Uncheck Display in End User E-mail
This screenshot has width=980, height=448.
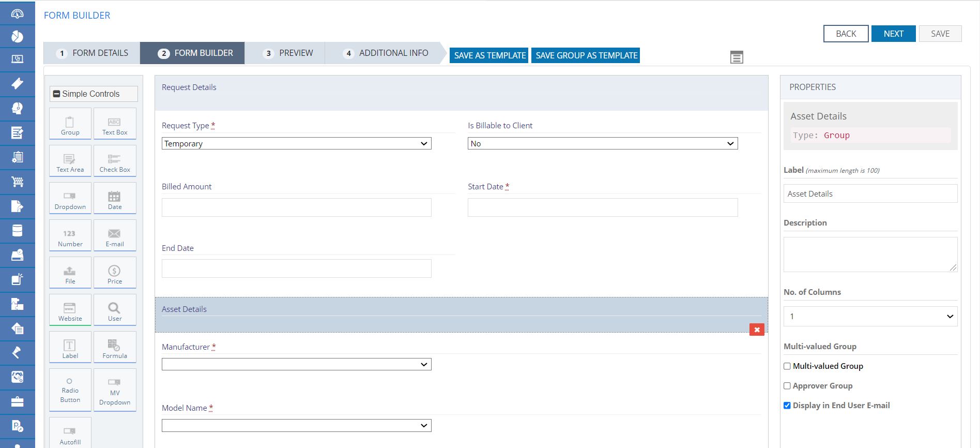tap(787, 406)
